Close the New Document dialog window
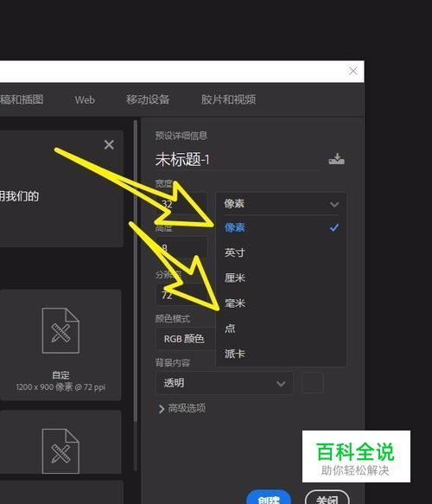Viewport: 432px width, 504px height. (x=353, y=71)
